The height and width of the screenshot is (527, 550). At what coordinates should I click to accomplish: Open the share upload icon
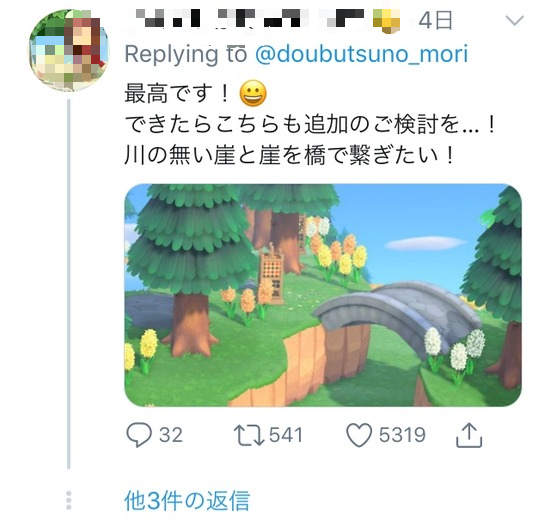tap(469, 435)
